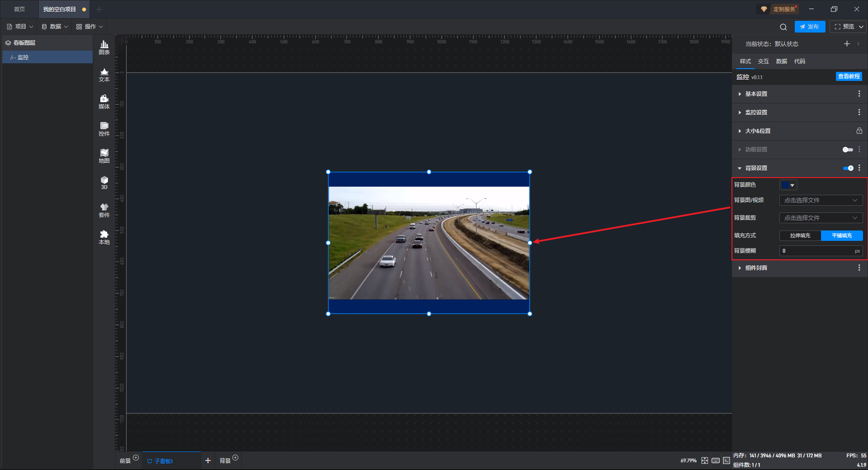This screenshot has height=470, width=868.
Task: Open the 项目 menu
Action: [x=20, y=27]
